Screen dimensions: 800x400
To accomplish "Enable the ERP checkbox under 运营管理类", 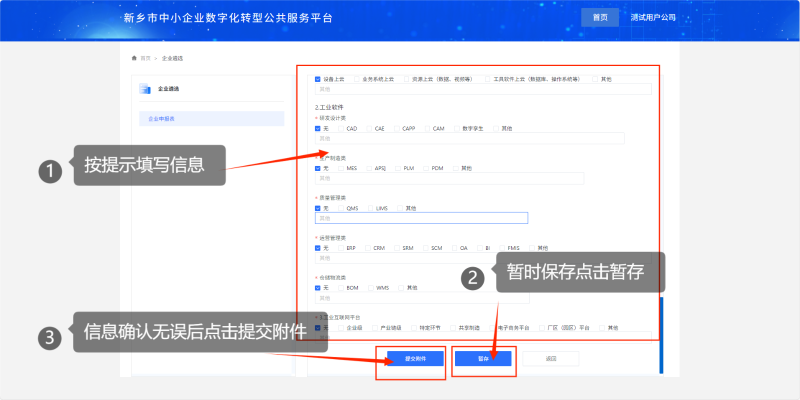I will [x=340, y=248].
